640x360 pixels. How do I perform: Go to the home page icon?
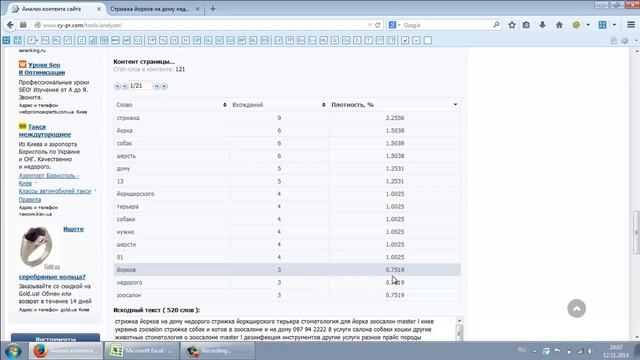tap(559, 25)
